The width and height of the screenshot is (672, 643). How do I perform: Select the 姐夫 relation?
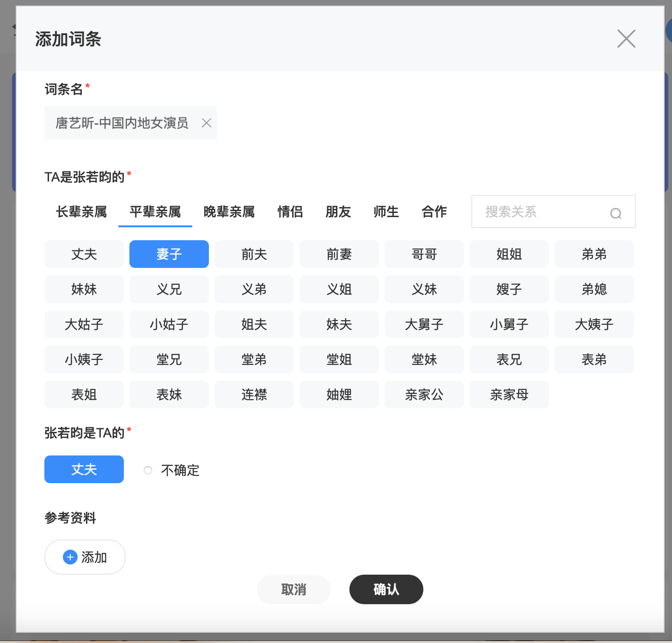pyautogui.click(x=254, y=324)
